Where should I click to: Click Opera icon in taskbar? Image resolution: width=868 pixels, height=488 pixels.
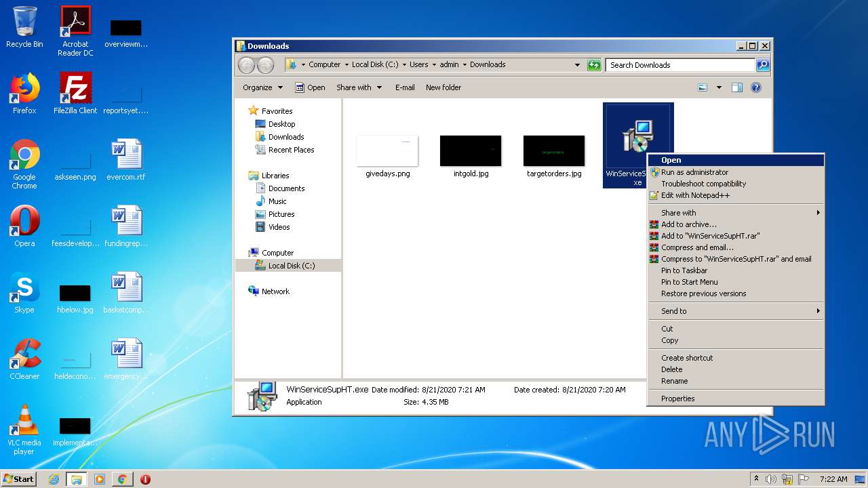point(145,479)
